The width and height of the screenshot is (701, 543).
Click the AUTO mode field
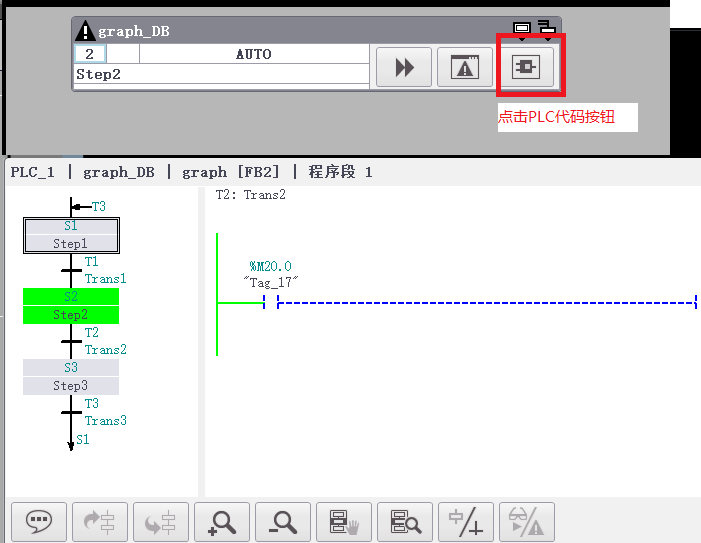point(254,54)
